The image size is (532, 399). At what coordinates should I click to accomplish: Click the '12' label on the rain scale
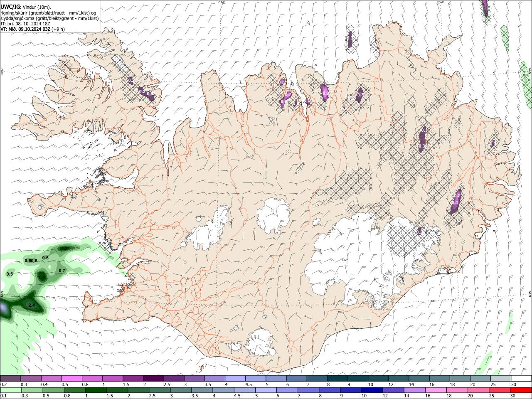click(385, 396)
